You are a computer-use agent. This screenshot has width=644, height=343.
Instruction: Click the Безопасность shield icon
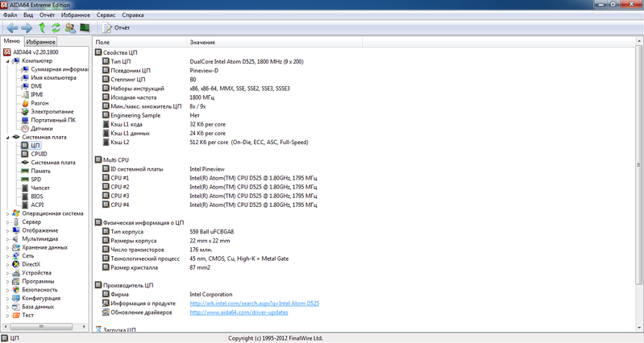[x=16, y=290]
